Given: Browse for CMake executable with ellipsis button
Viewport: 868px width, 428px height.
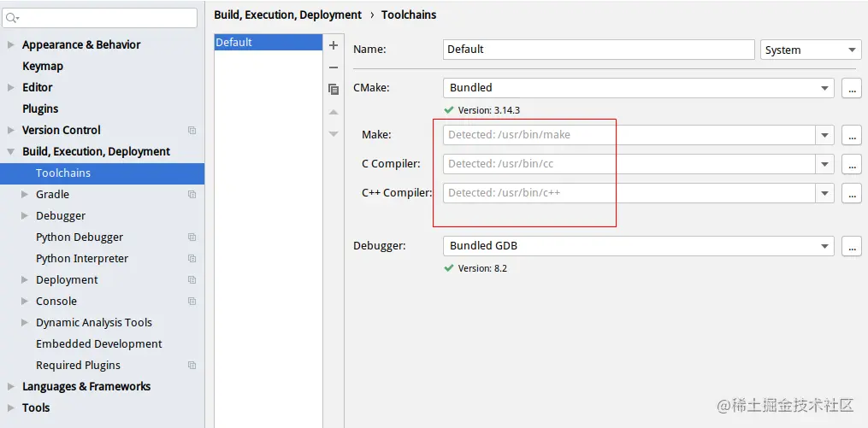Looking at the screenshot, I should (x=852, y=88).
